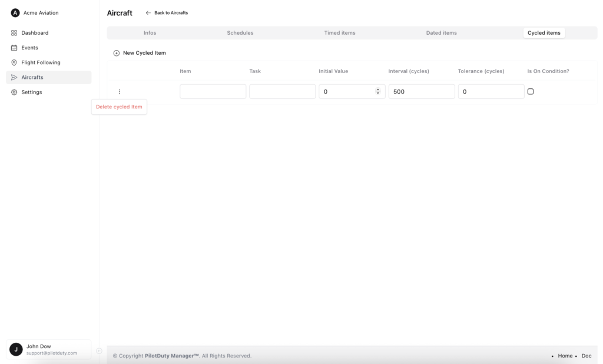The height and width of the screenshot is (364, 603).
Task: Focus the Task text input field
Action: pos(282,91)
